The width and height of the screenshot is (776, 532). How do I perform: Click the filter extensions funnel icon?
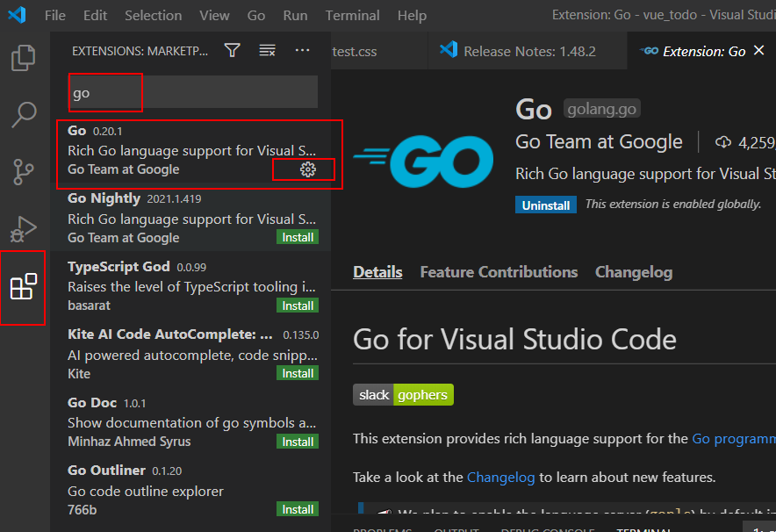tap(232, 50)
